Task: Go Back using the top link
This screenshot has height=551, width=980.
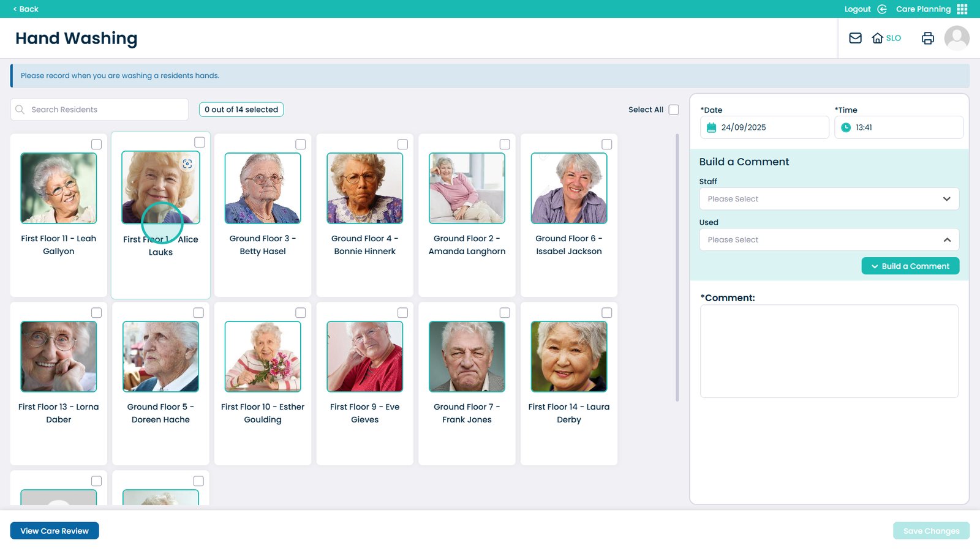Action: coord(26,9)
